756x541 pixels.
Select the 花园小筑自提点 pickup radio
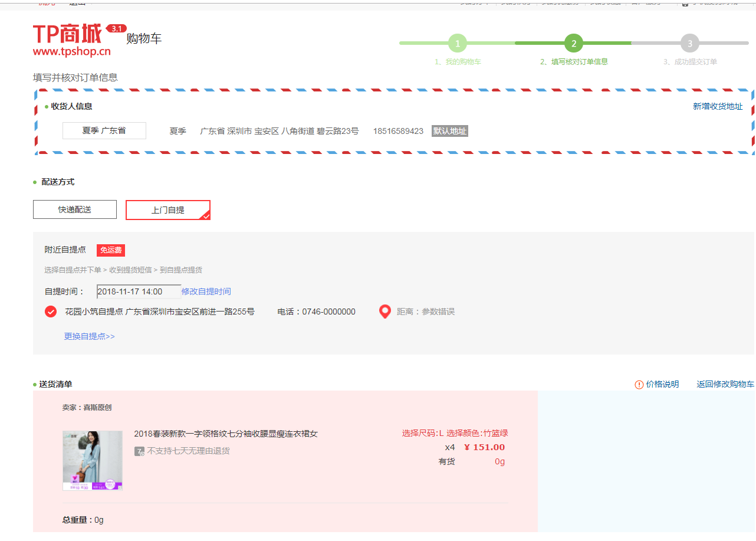pos(51,312)
